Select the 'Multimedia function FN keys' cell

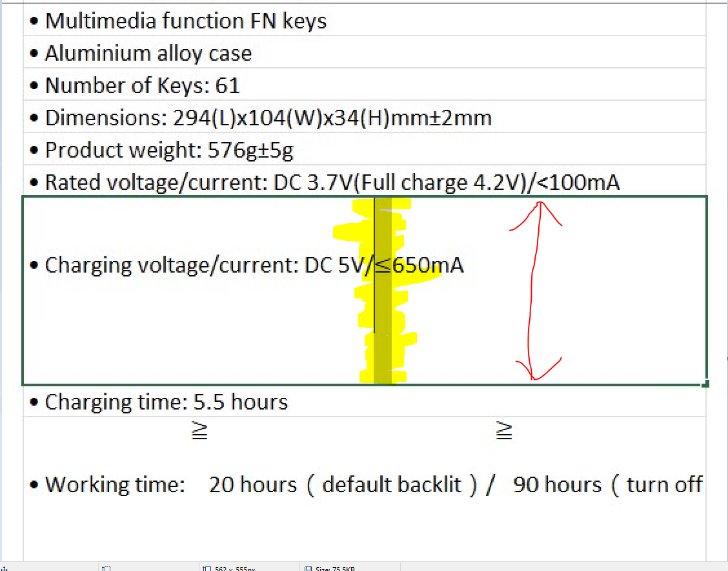pyautogui.click(x=364, y=21)
